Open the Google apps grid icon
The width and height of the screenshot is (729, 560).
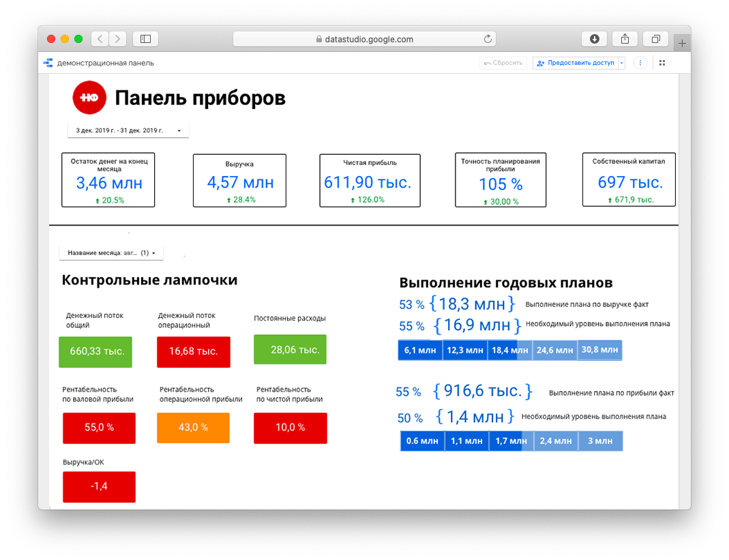click(x=661, y=63)
